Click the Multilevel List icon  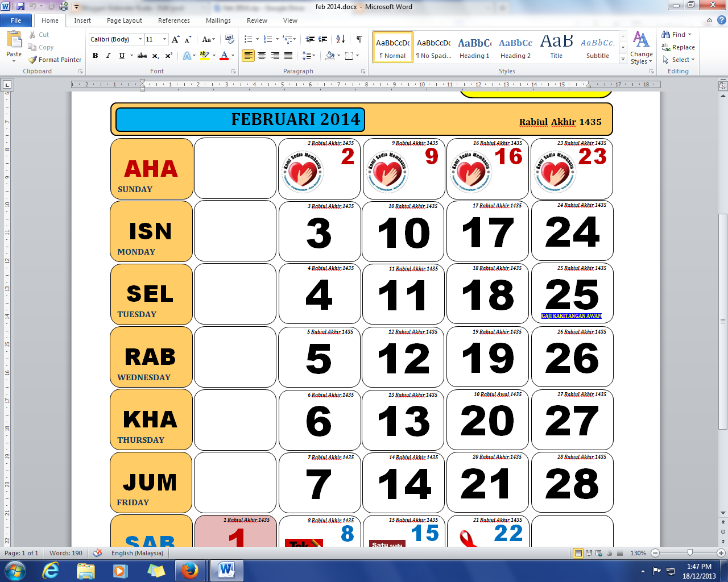point(288,39)
